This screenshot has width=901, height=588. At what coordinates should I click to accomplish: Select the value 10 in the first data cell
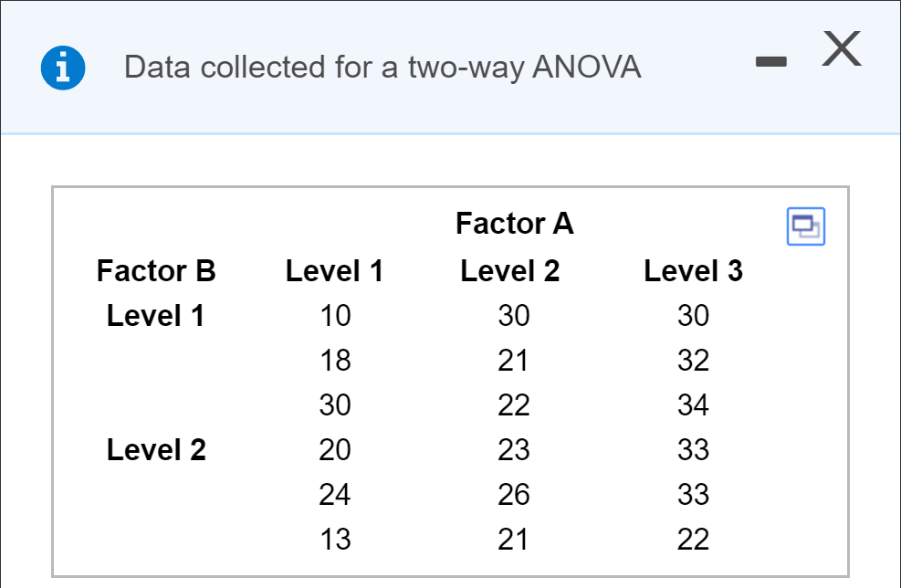pyautogui.click(x=335, y=315)
